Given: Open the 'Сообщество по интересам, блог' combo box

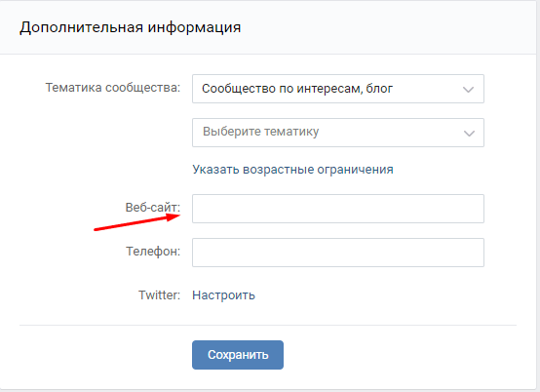Looking at the screenshot, I should tap(338, 89).
